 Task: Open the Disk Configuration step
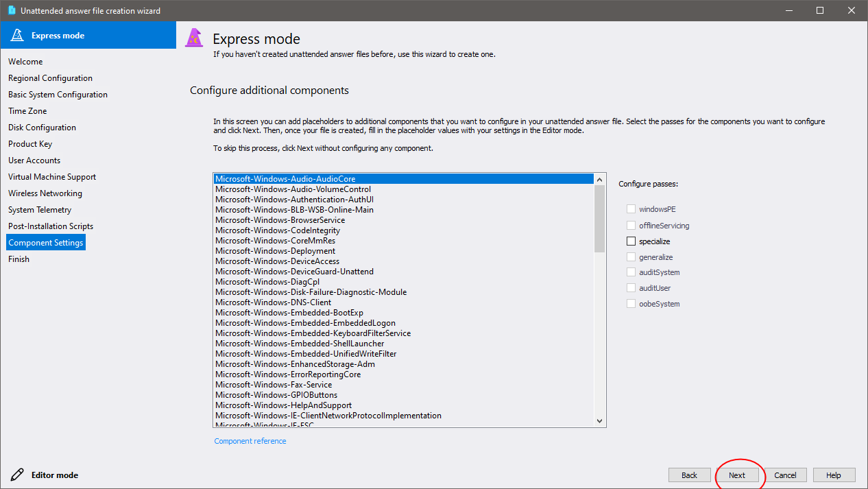[42, 128]
